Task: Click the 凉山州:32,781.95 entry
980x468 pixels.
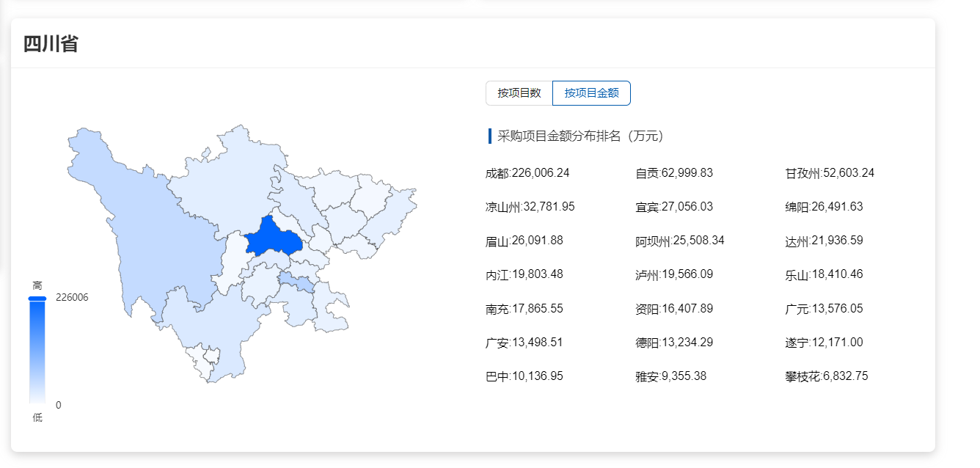Action: coord(530,208)
